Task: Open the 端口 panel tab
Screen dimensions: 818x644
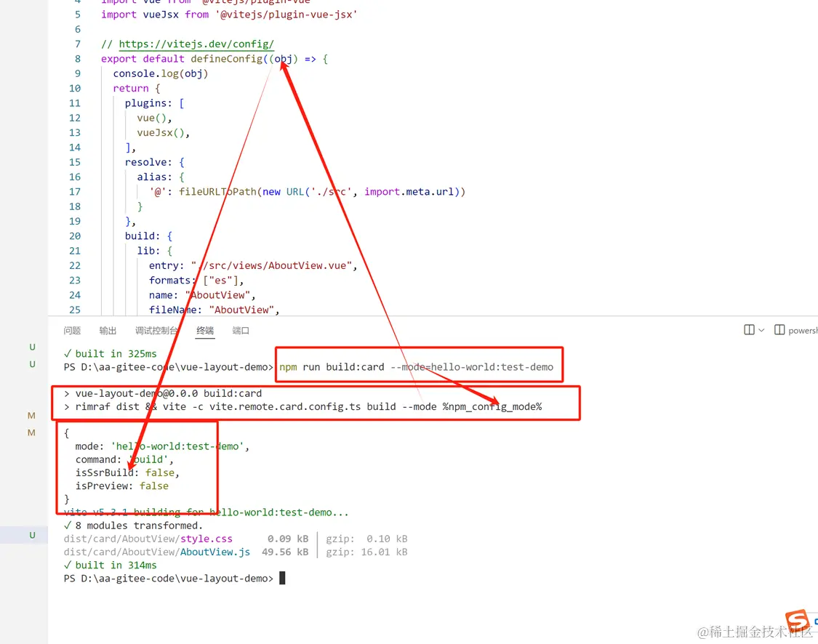Action: pos(241,331)
